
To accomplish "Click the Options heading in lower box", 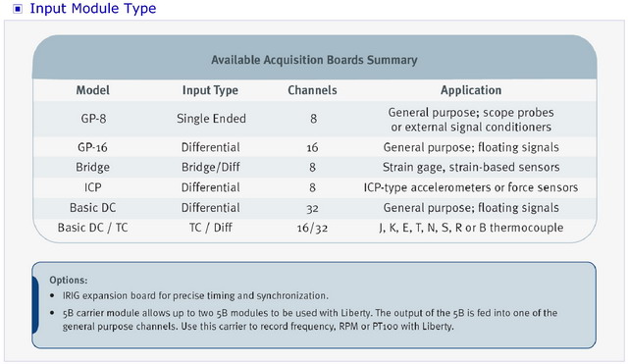I will click(x=68, y=281).
